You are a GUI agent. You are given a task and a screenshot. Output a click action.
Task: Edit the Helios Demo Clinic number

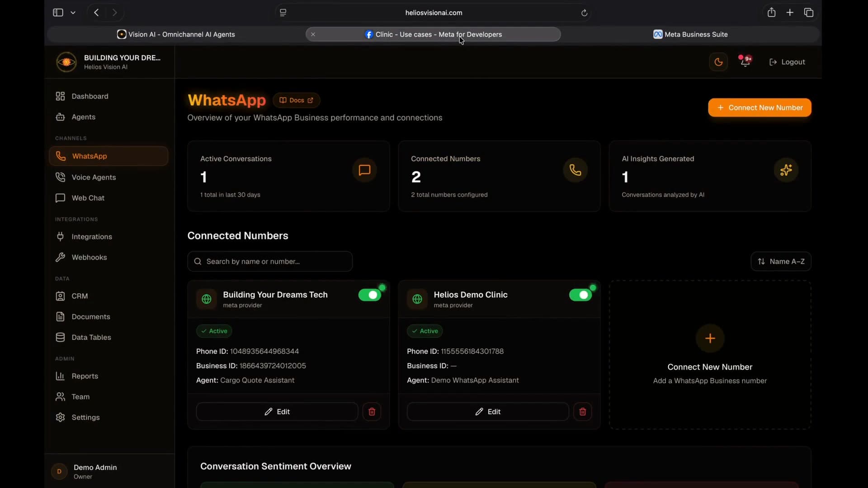488,412
